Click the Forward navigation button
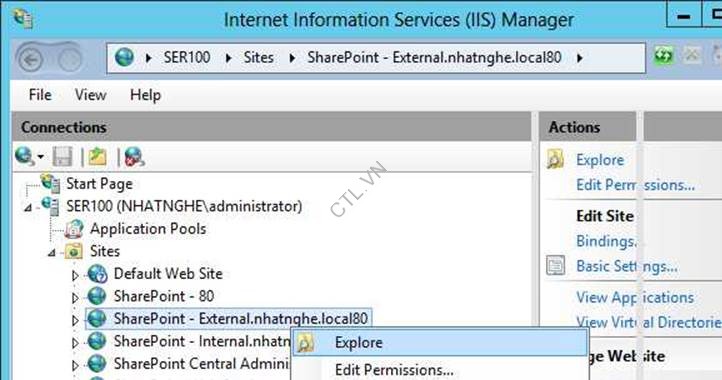This screenshot has width=722, height=380. (x=70, y=59)
